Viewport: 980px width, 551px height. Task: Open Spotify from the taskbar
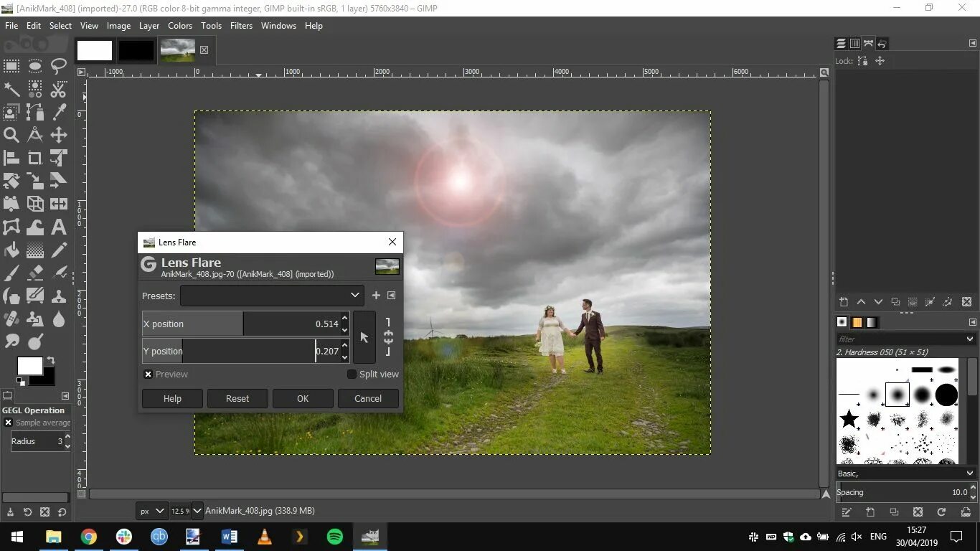point(334,537)
